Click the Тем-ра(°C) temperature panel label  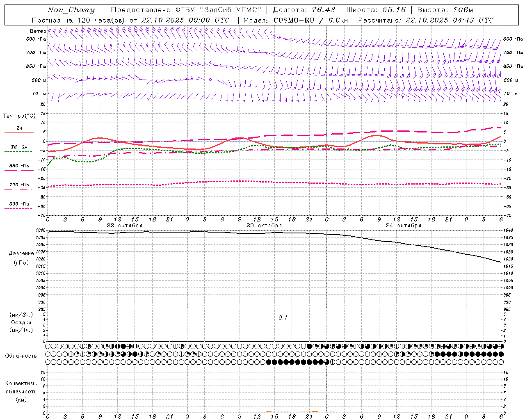(x=19, y=116)
